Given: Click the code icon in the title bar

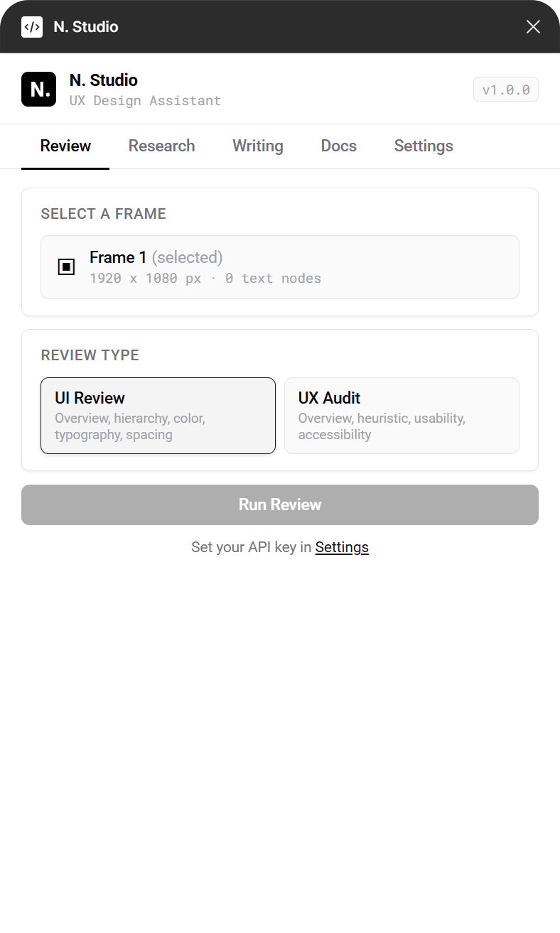Looking at the screenshot, I should [32, 26].
